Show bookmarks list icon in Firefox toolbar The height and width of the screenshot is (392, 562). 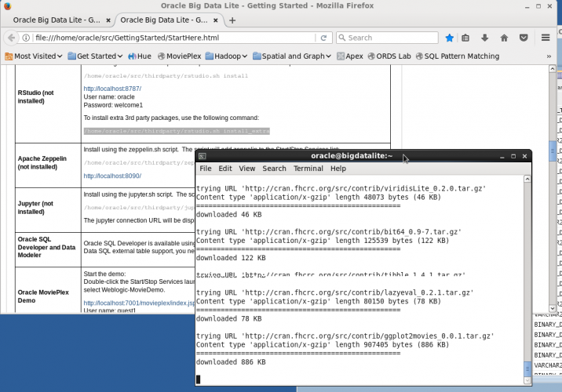(x=465, y=38)
